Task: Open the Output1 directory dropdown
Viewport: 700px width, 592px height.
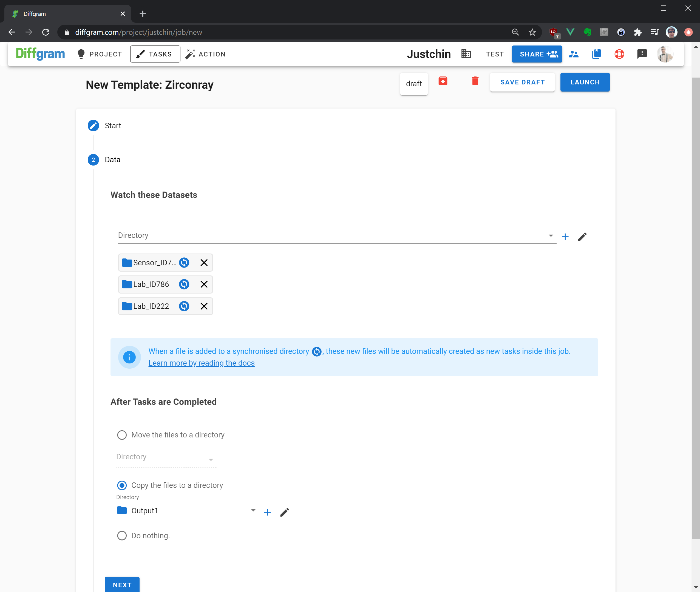Action: (253, 510)
